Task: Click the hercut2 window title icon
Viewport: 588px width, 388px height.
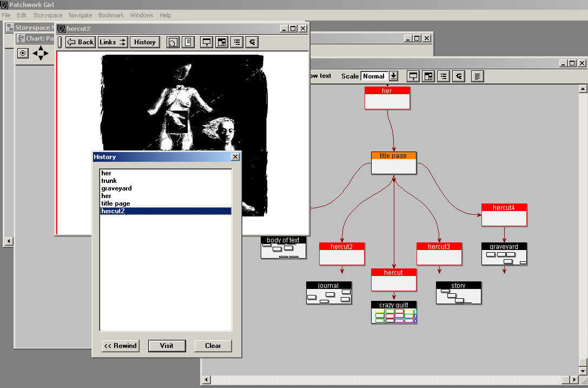Action: (x=61, y=29)
